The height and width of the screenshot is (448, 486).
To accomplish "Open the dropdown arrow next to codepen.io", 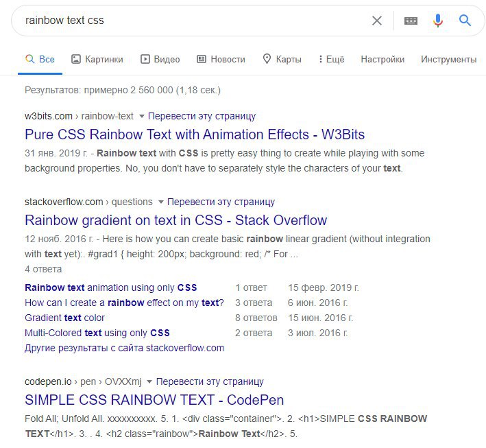I will coord(149,382).
